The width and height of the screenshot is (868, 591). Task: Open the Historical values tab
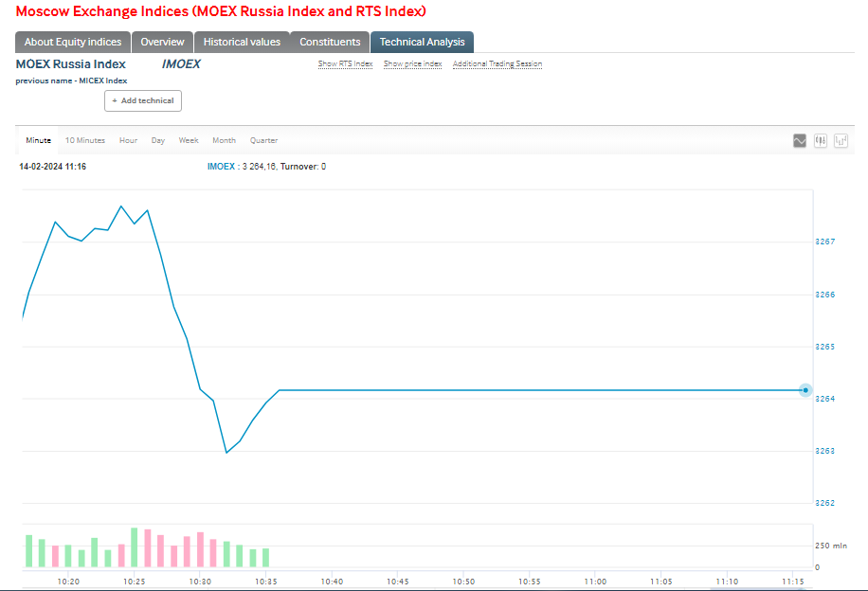tap(242, 42)
